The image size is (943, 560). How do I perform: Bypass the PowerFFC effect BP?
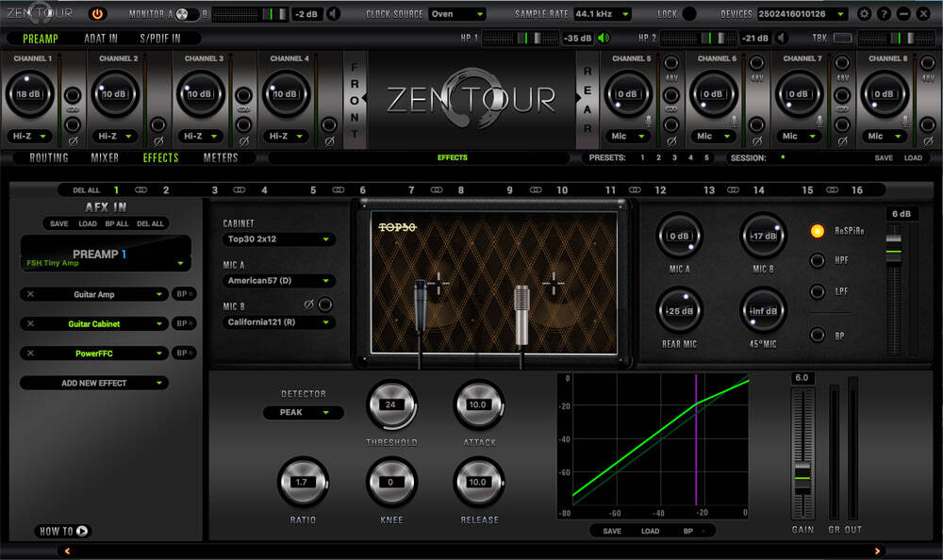[x=184, y=354]
